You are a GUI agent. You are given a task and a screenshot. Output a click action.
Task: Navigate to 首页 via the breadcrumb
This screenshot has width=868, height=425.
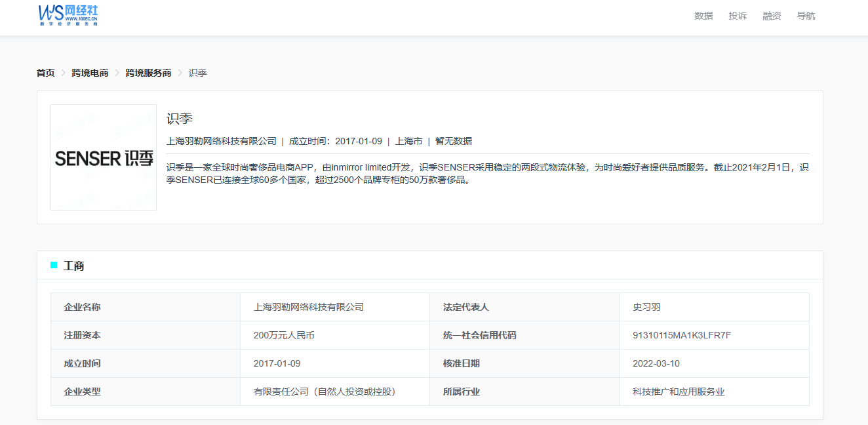(x=46, y=73)
